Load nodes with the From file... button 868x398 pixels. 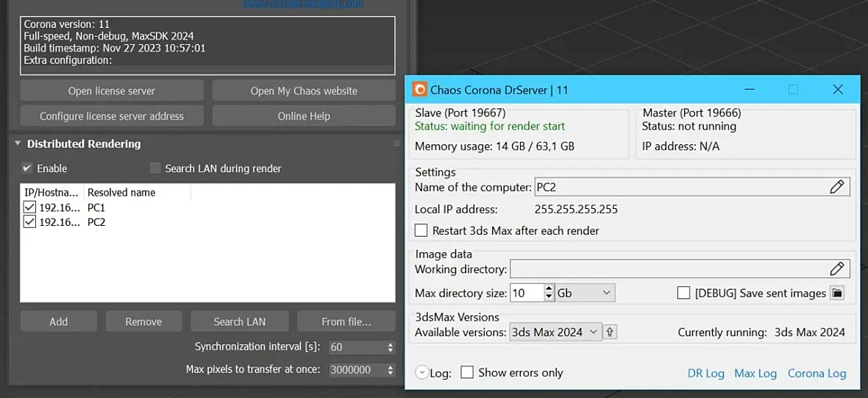pos(346,321)
